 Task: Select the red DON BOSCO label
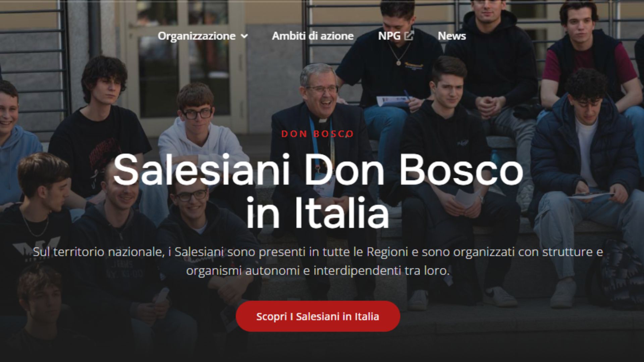(317, 134)
